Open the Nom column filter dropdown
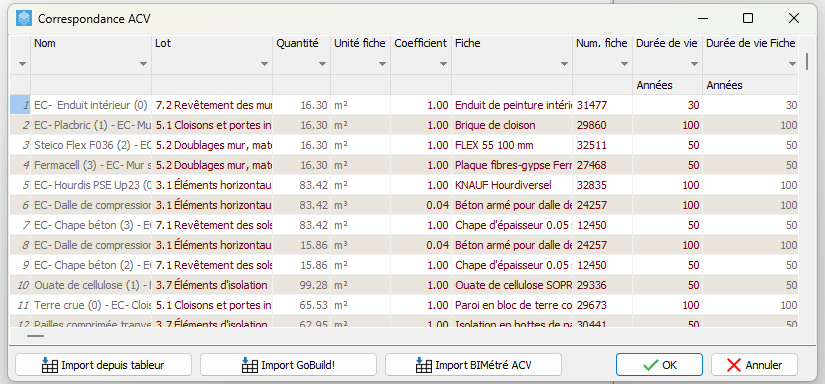The image size is (825, 384). (x=143, y=64)
